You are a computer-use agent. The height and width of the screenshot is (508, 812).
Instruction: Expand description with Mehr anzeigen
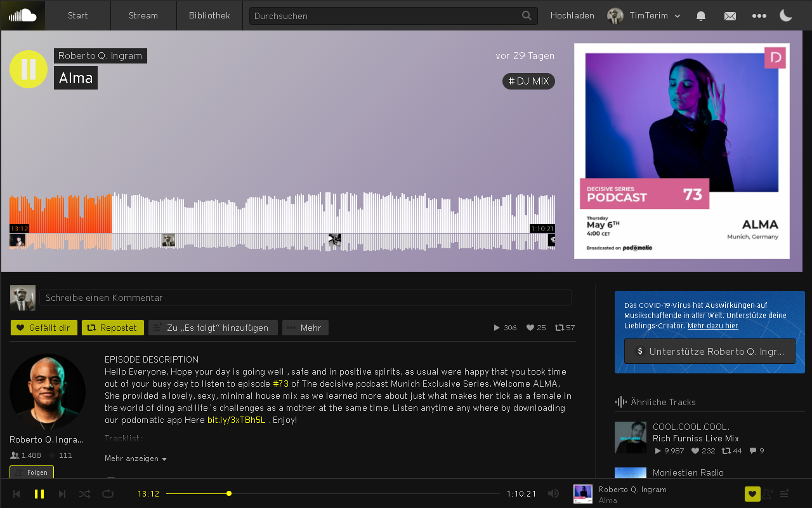[136, 458]
